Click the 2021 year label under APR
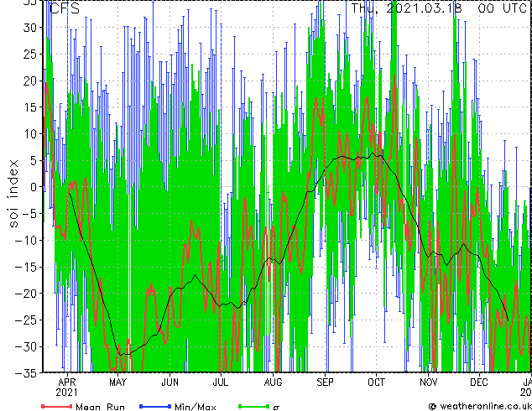The image size is (532, 411). tap(67, 393)
